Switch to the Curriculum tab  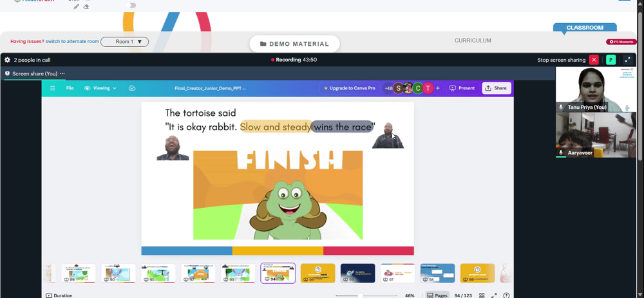coord(473,41)
